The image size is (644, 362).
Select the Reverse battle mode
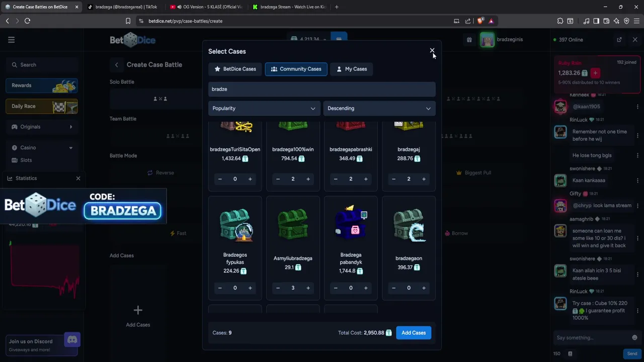pos(160,173)
